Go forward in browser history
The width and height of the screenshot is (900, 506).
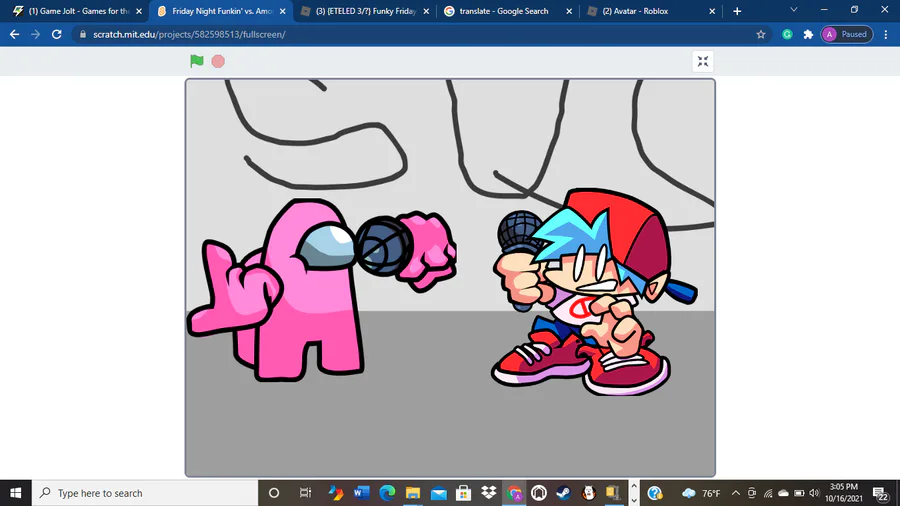(x=36, y=34)
